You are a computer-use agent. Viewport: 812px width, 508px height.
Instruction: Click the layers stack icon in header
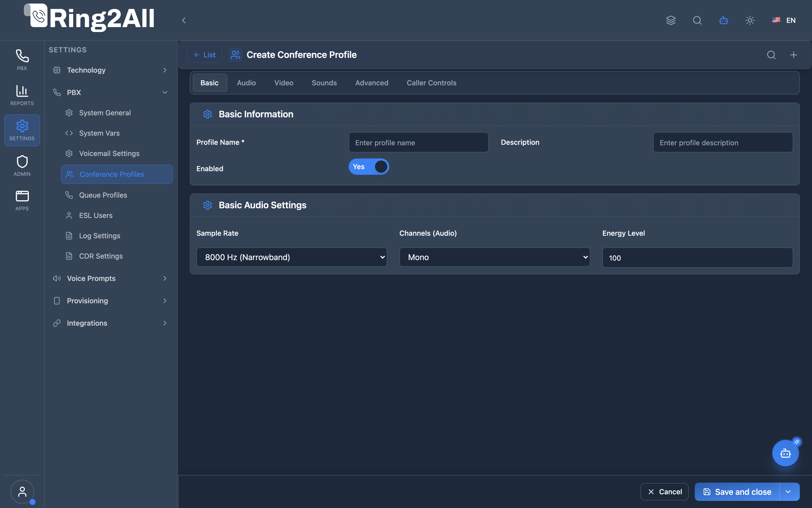click(671, 20)
